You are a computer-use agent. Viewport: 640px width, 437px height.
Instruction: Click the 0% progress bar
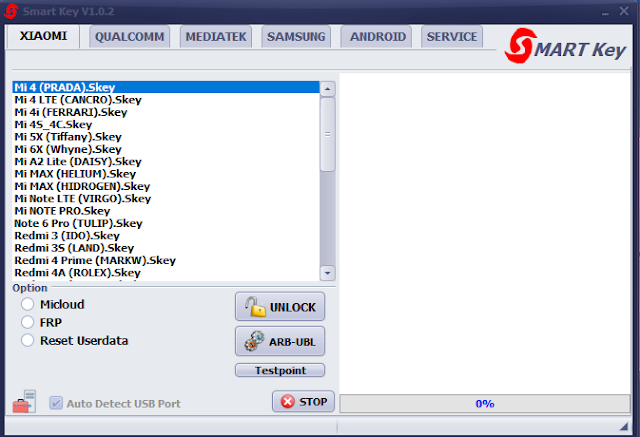pyautogui.click(x=485, y=404)
